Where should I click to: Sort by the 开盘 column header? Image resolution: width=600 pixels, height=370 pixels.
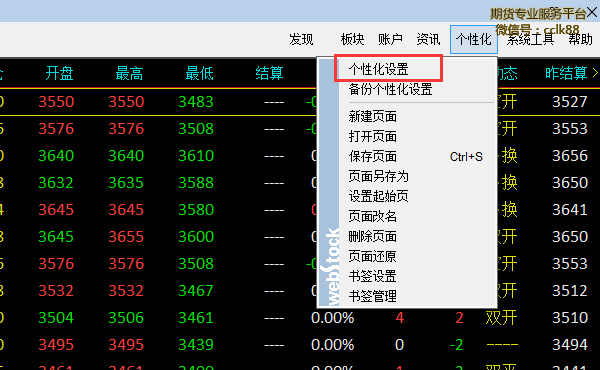[x=59, y=73]
